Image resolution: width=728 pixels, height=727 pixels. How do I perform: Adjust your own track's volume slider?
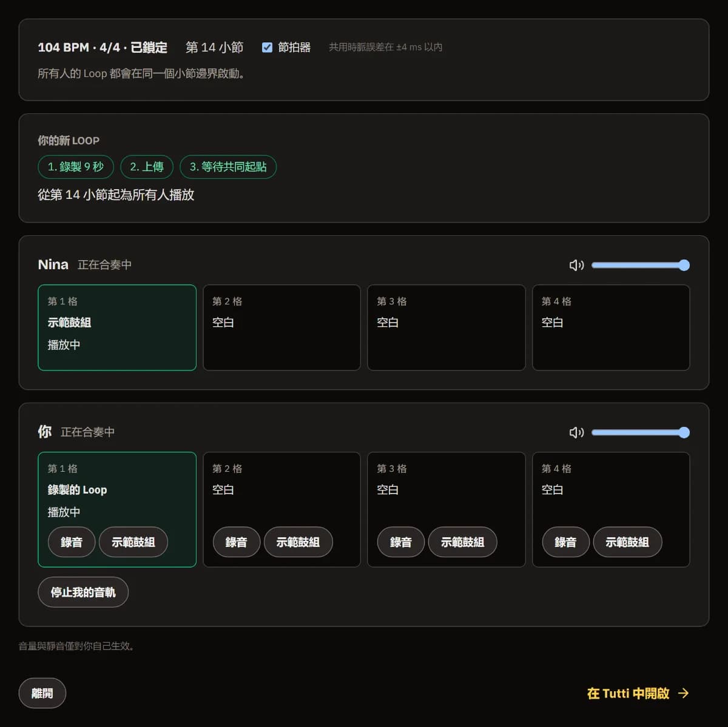coord(641,432)
